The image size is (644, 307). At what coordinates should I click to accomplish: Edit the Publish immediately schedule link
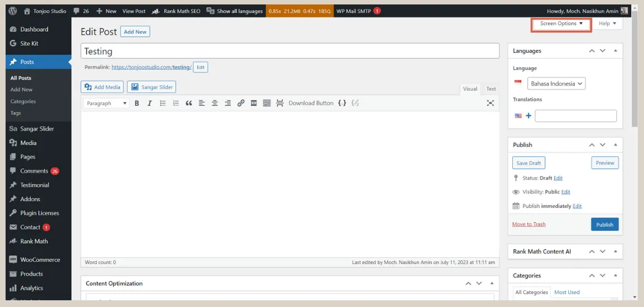coord(577,206)
